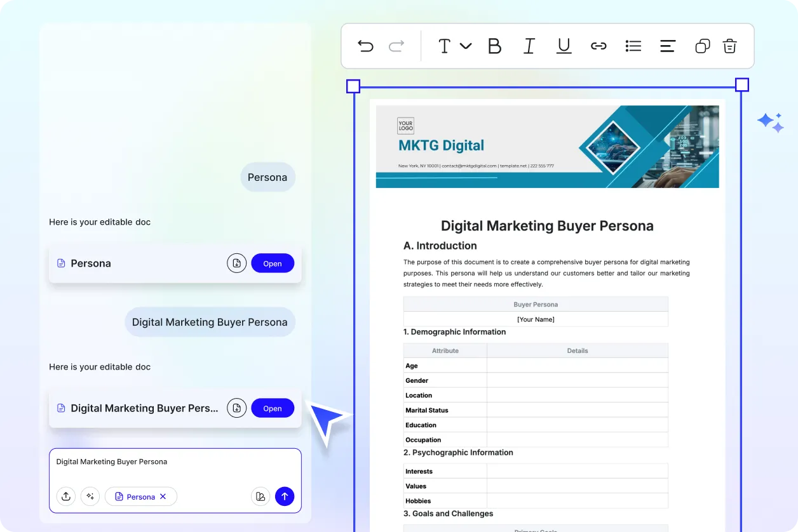Image resolution: width=798 pixels, height=532 pixels.
Task: Click the upload icon in chat box
Action: (66, 496)
